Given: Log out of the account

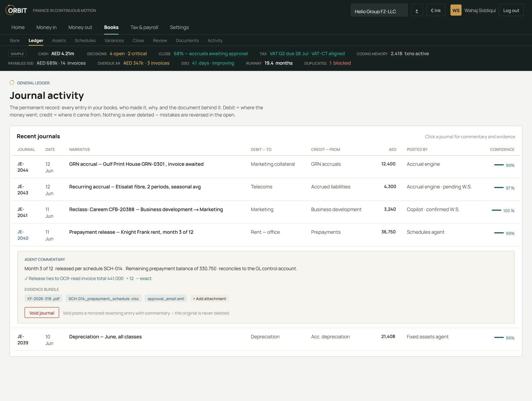Looking at the screenshot, I should point(511,10).
